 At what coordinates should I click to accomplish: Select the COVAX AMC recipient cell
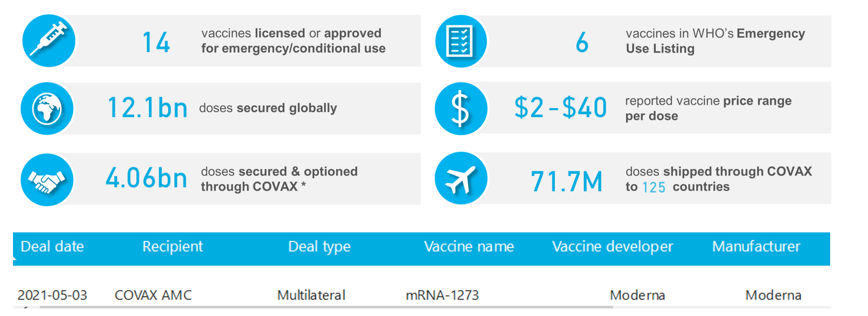point(153,295)
